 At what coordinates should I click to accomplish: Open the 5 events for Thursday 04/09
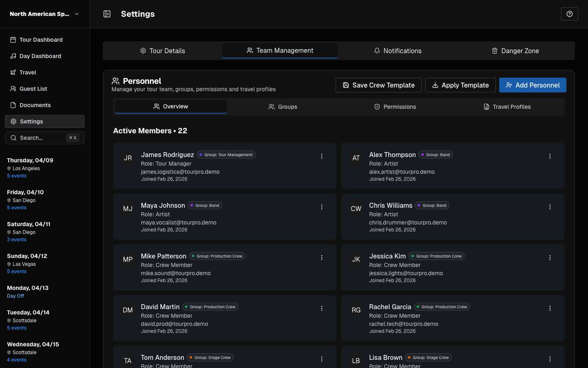[x=16, y=175]
